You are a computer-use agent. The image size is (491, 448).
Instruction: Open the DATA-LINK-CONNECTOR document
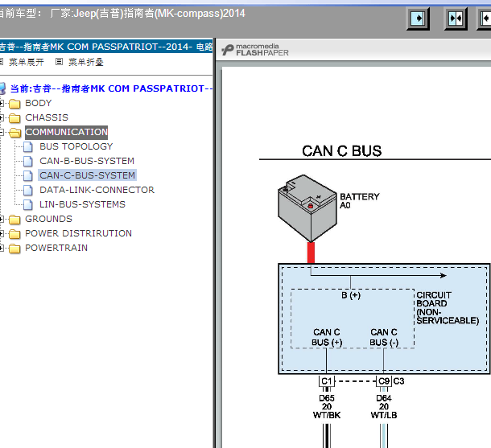coord(97,190)
